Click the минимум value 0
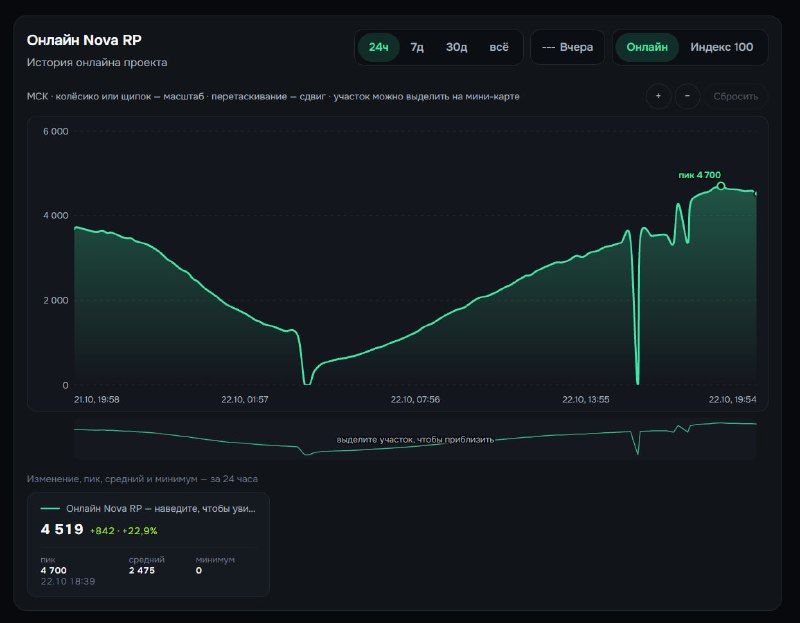Screen dimensions: 800x623 coord(198,570)
